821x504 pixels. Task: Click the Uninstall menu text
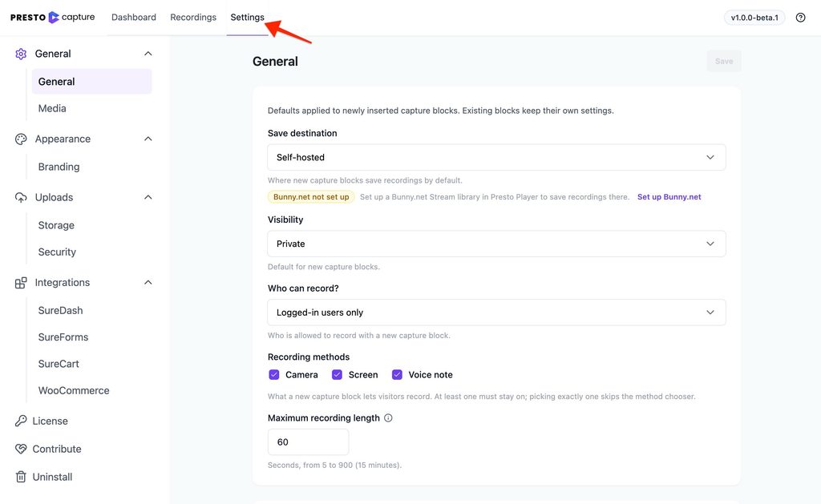point(52,477)
